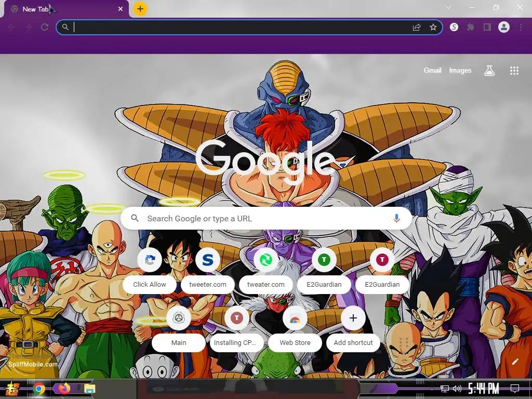Image resolution: width=532 pixels, height=399 pixels.
Task: Open the tweater.com shortcut icon
Action: [x=266, y=260]
